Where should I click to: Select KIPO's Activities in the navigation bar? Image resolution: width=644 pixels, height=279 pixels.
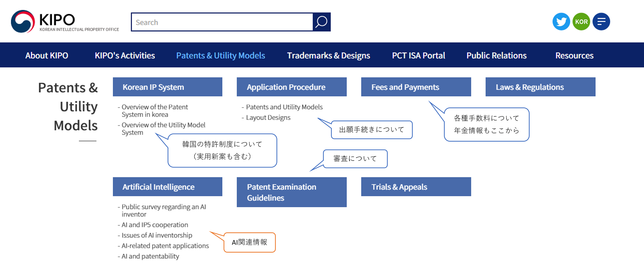point(125,55)
